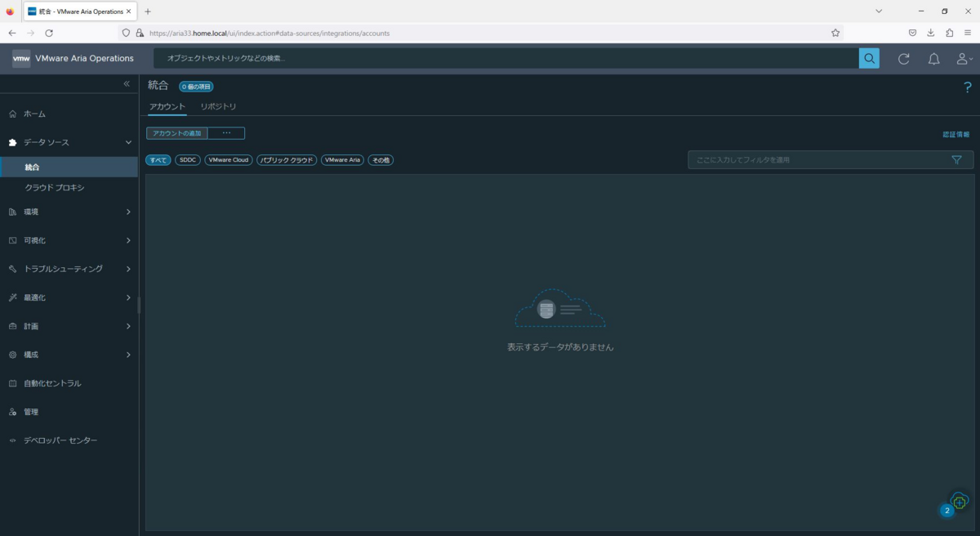Click アカウントの追加 button
980x536 pixels.
point(177,133)
